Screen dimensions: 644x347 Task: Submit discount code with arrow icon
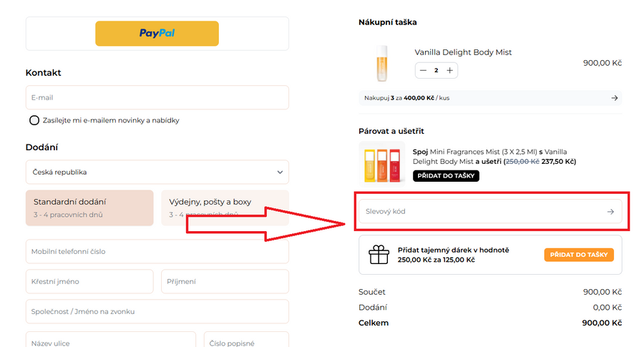click(x=610, y=212)
